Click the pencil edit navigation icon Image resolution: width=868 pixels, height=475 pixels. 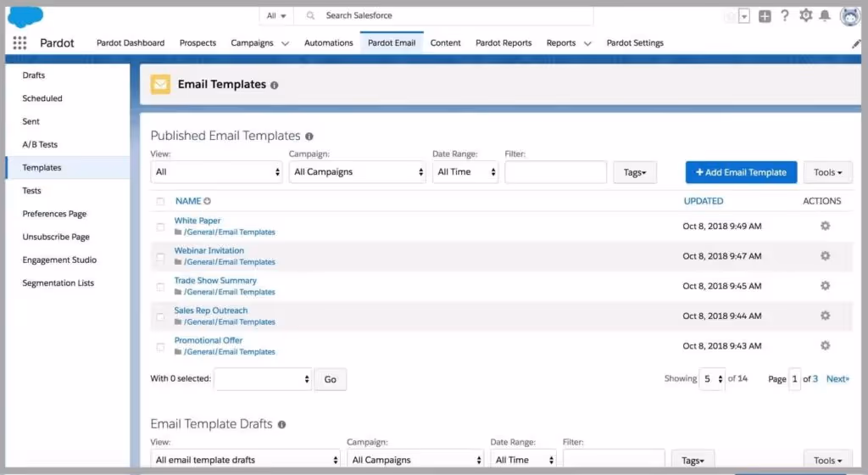tap(856, 44)
